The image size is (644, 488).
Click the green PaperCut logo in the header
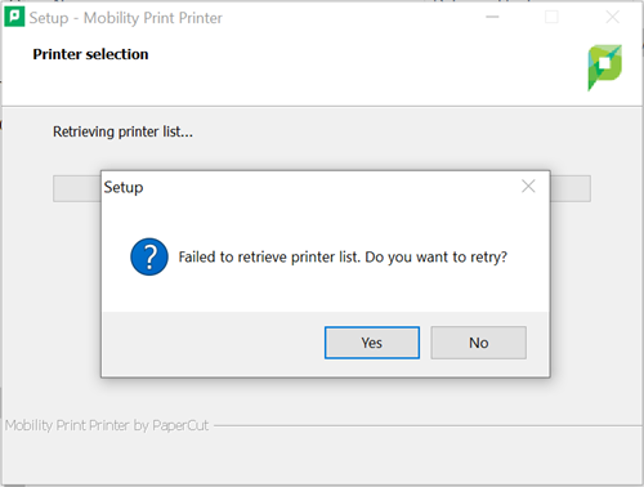pyautogui.click(x=604, y=67)
